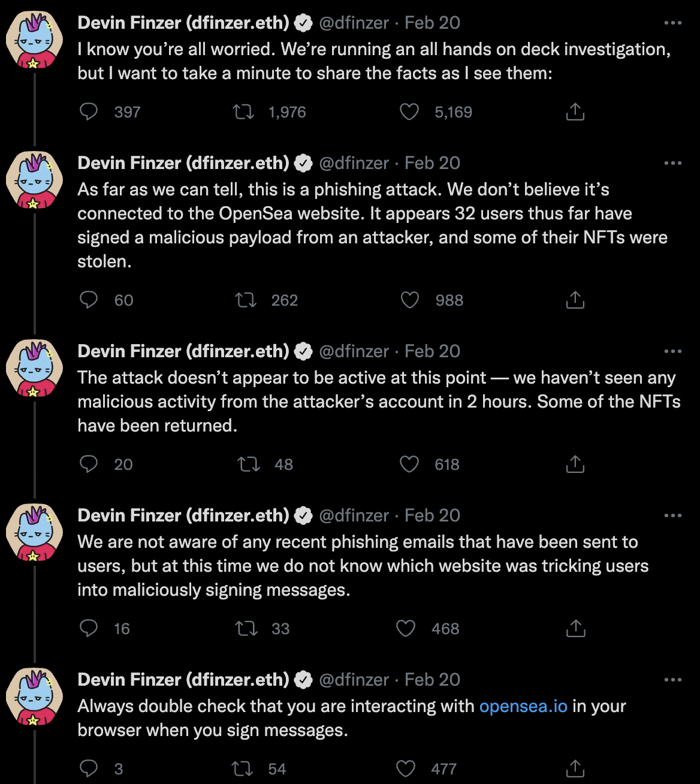Share the first tweet about all hands investigation

575,111
